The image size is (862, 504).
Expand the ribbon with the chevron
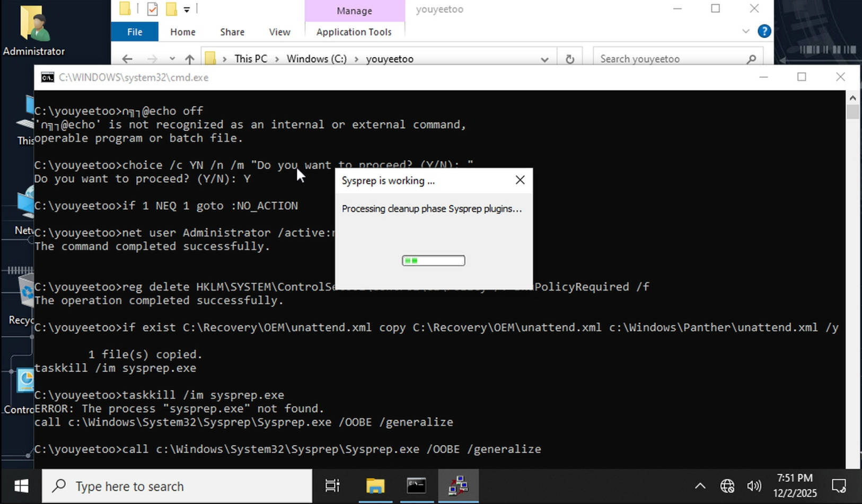pyautogui.click(x=746, y=31)
